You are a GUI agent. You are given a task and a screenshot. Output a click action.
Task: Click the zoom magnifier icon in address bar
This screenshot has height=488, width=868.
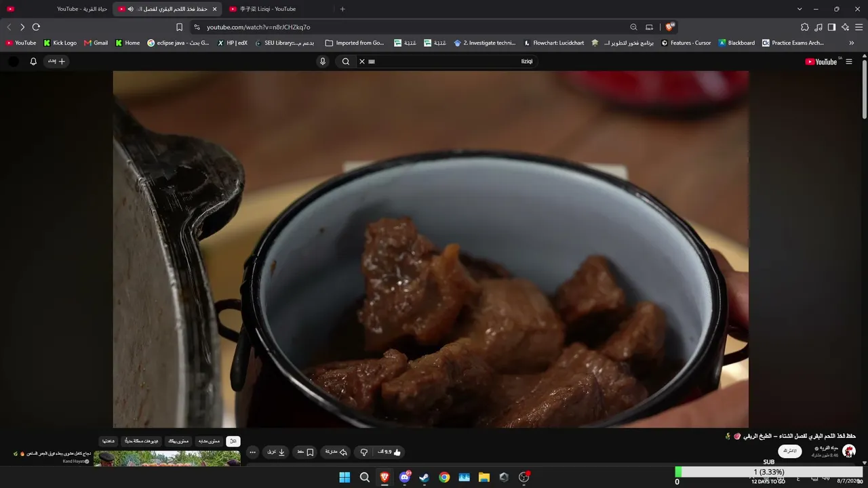pos(633,27)
